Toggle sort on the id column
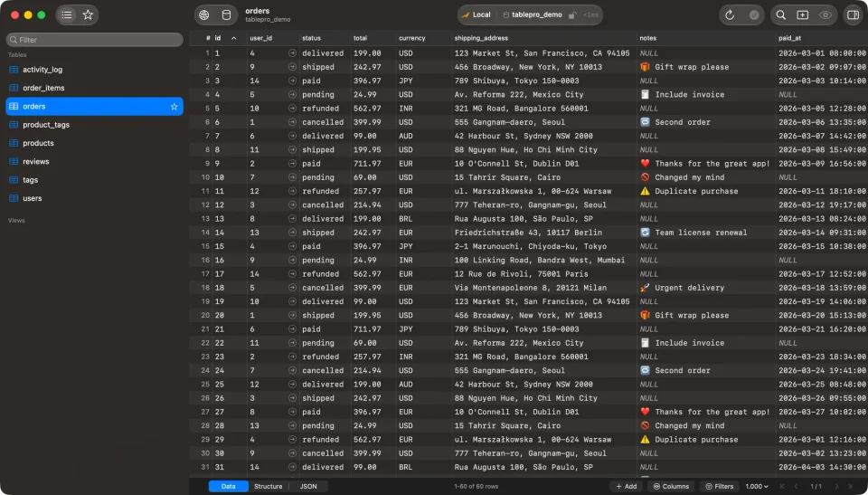 229,38
